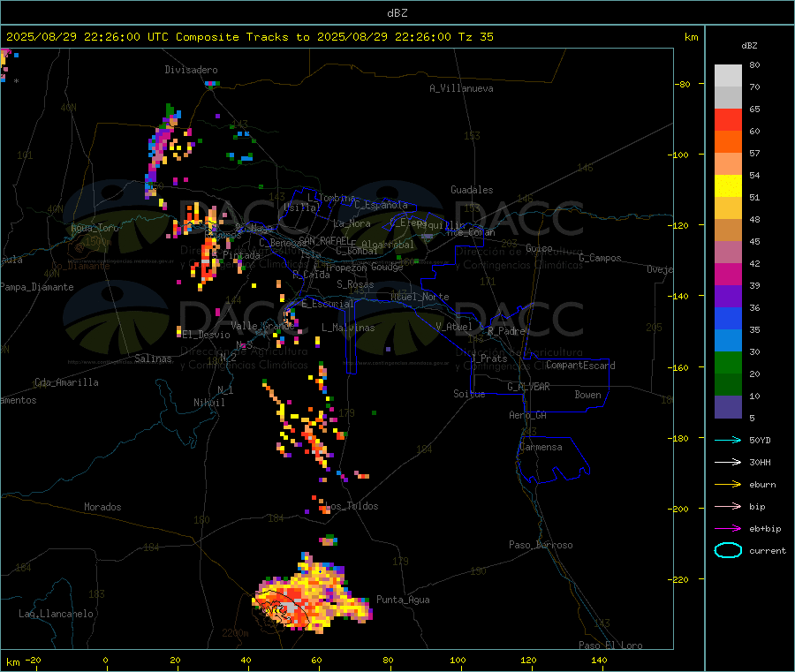Click the Valle_Grande location label
The height and width of the screenshot is (672, 795).
pyautogui.click(x=262, y=326)
